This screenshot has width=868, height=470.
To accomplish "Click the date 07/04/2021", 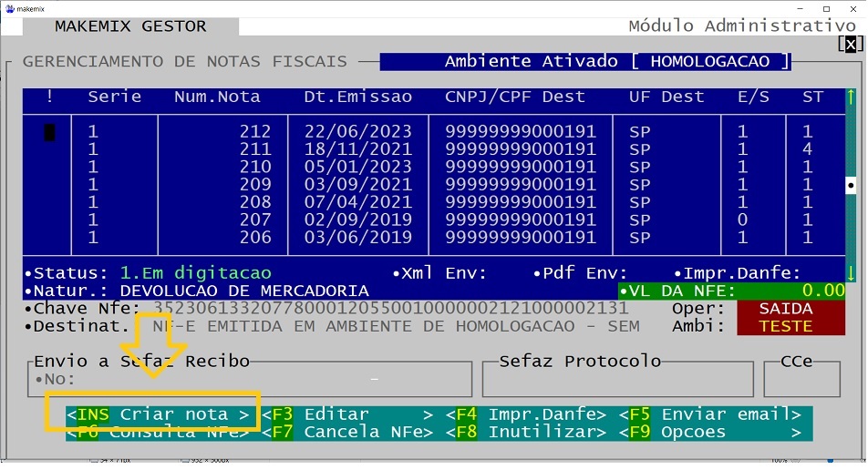I will 358,202.
